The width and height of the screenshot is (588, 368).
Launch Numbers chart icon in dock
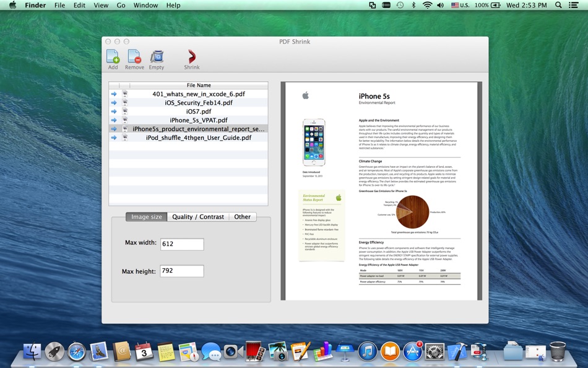pyautogui.click(x=323, y=352)
